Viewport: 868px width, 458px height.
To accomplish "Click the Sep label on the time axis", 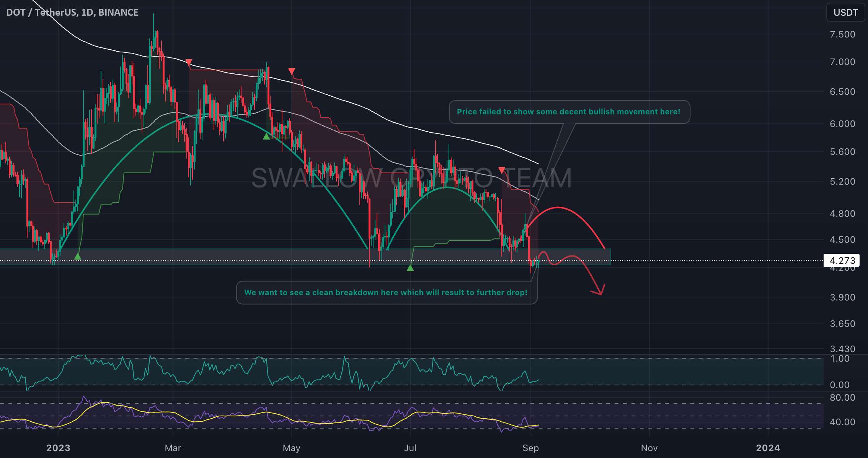I will point(531,448).
